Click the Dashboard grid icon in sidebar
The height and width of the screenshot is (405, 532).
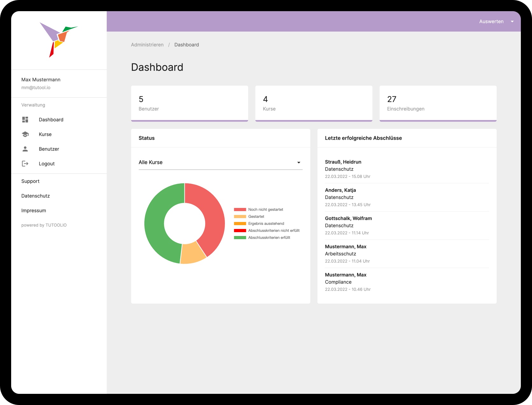click(25, 120)
